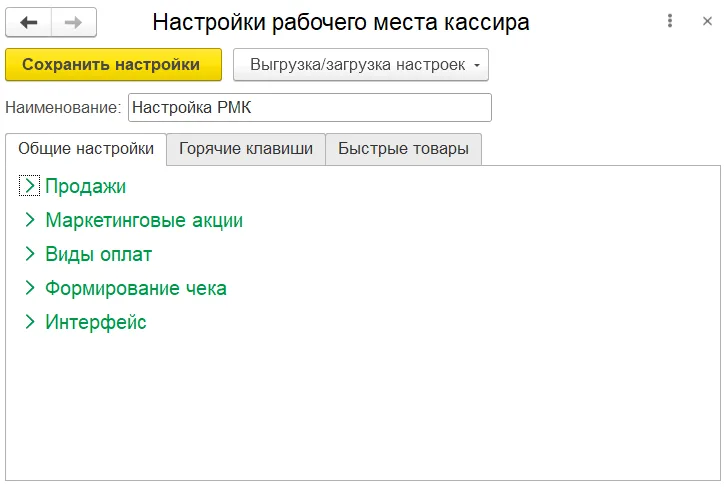This screenshot has height=487, width=724.
Task: Switch to the Горячие клавиши tab
Action: tap(246, 149)
